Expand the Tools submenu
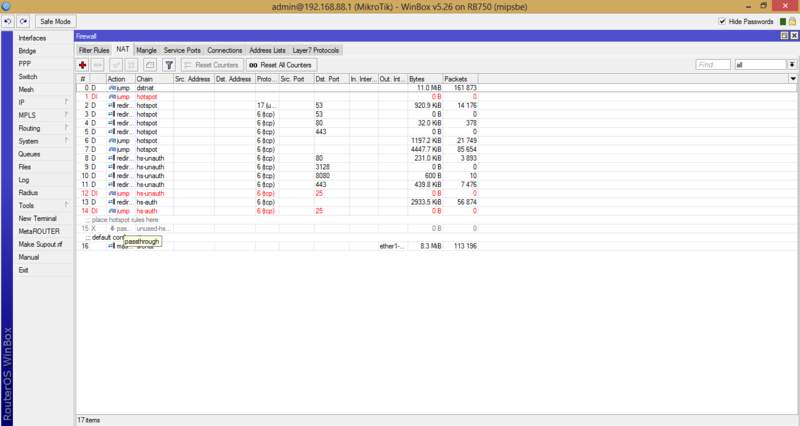The width and height of the screenshot is (800, 426). click(43, 205)
